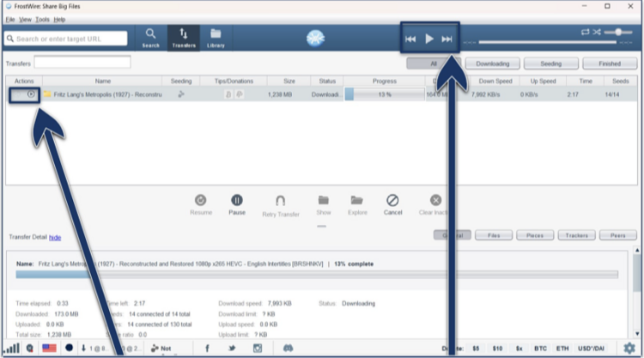Toggle repeat mode in player
The height and width of the screenshot is (358, 644).
[586, 32]
